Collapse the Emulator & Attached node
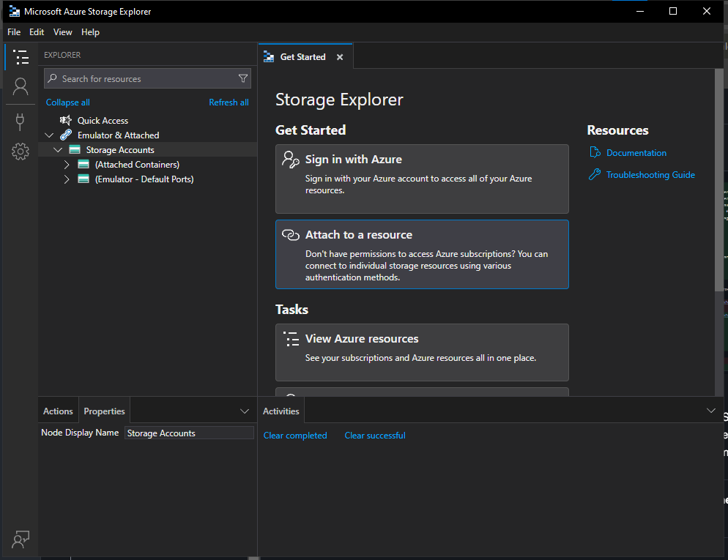728x560 pixels. coord(49,135)
